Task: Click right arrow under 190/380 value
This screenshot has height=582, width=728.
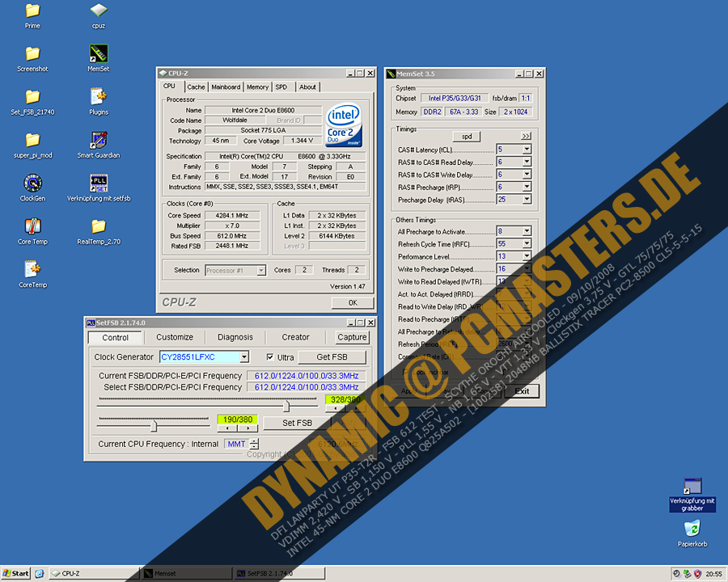Action: 248,428
